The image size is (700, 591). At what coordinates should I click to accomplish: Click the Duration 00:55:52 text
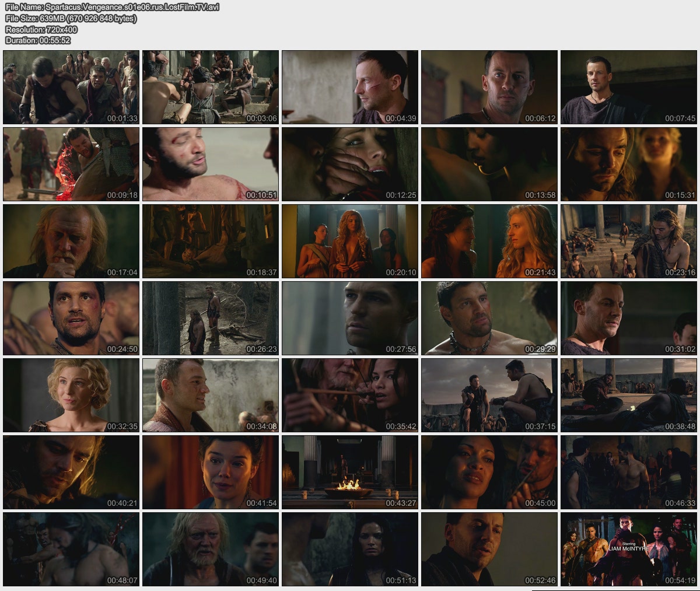(38, 40)
